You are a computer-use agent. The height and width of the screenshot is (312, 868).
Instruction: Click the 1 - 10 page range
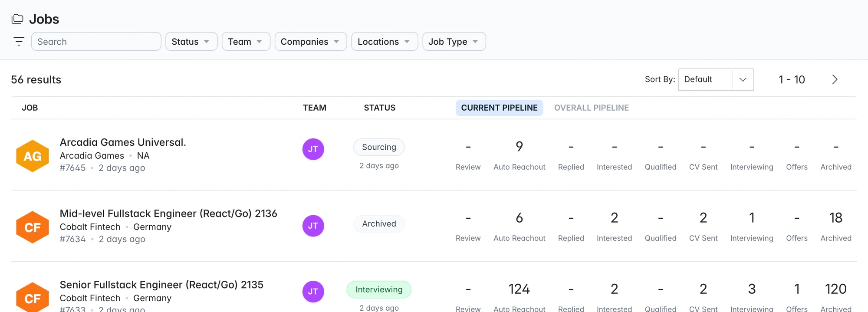tap(792, 80)
